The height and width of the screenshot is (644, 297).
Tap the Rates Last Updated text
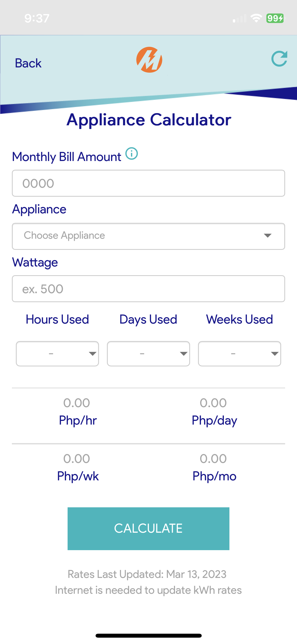(147, 574)
